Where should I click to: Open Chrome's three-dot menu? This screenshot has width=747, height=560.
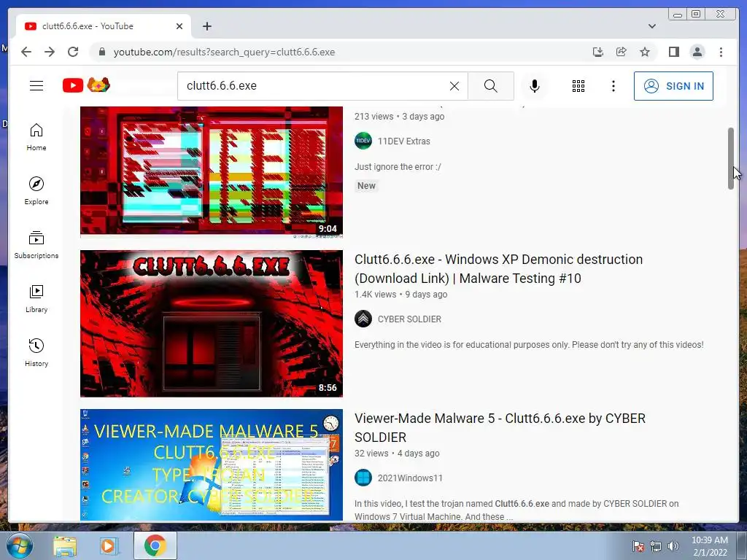(721, 52)
